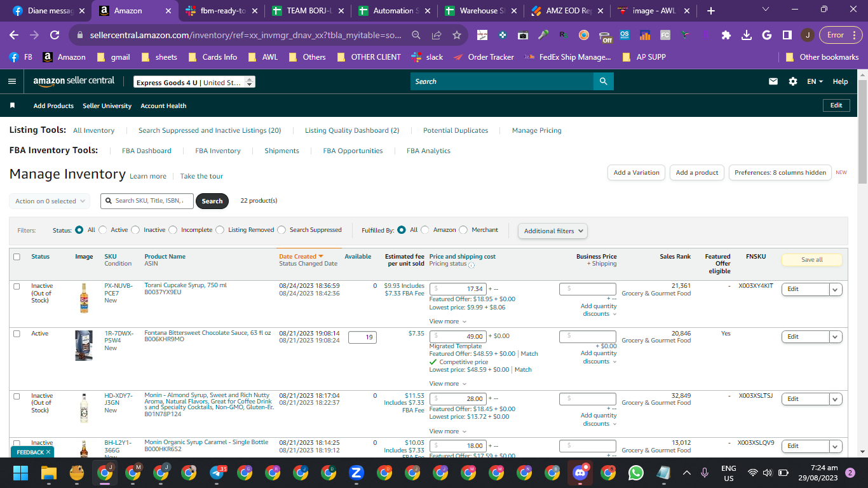Open the browser Downloads icon
868x488 pixels.
pos(747,35)
